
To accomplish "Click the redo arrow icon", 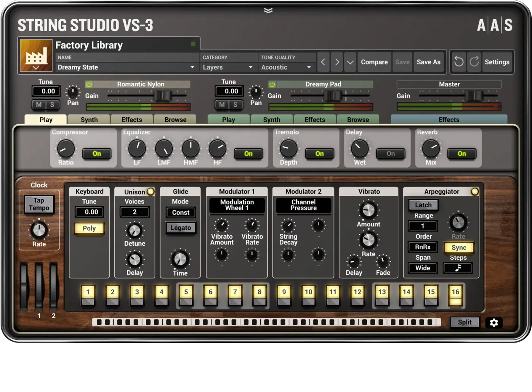I will click(474, 62).
